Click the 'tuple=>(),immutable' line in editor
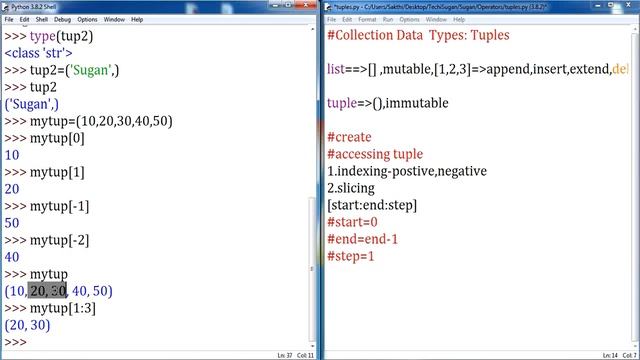This screenshot has height=360, width=640. point(388,103)
